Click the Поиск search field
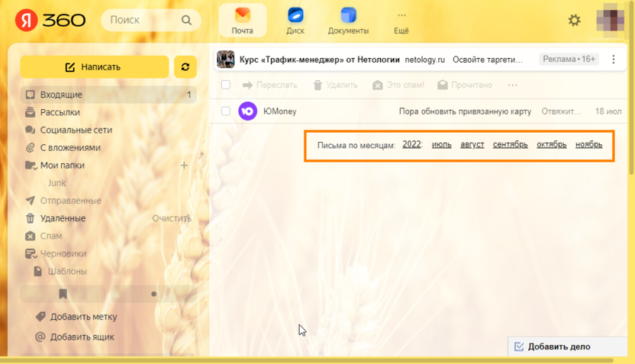635x364 pixels. point(150,21)
